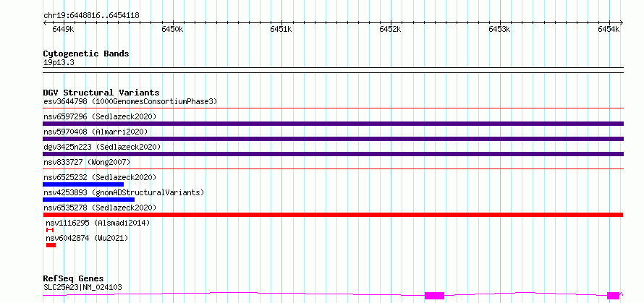
Task: Click the left arrow of the ruler
Action: (x=45, y=22)
